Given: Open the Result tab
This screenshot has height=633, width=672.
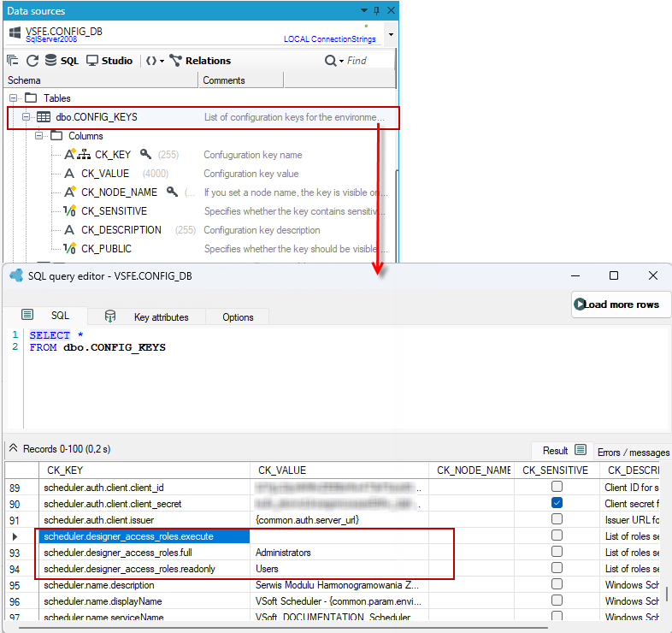Looking at the screenshot, I should [563, 450].
